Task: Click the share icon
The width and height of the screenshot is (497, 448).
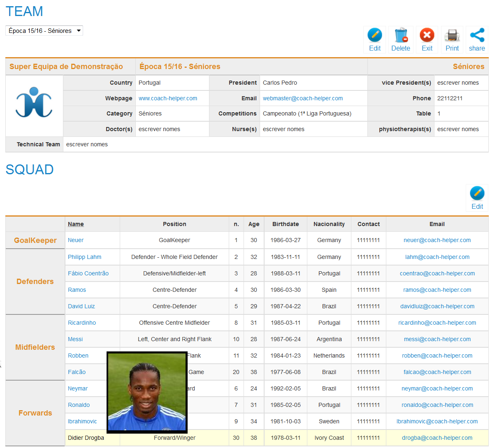Action: pos(477,35)
